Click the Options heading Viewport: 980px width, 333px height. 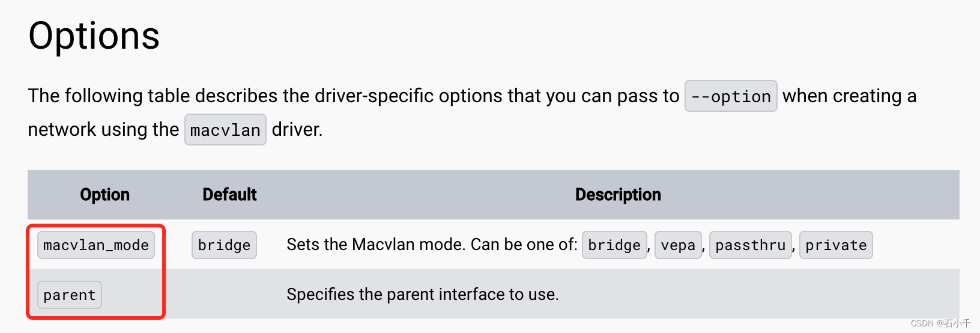(x=94, y=36)
